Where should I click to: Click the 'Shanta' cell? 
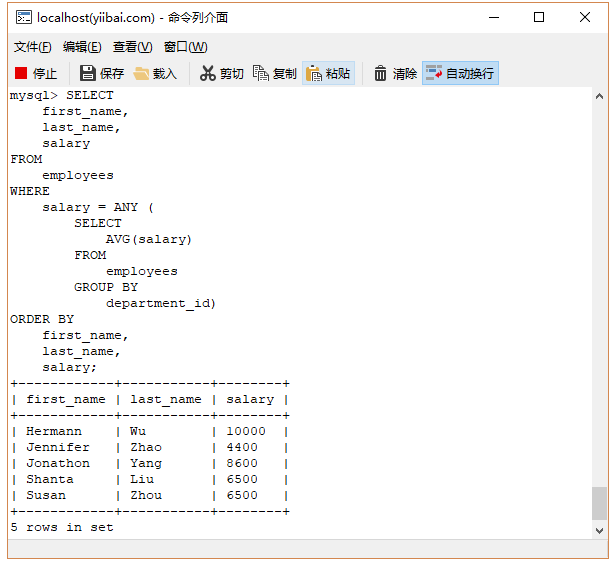click(x=50, y=480)
